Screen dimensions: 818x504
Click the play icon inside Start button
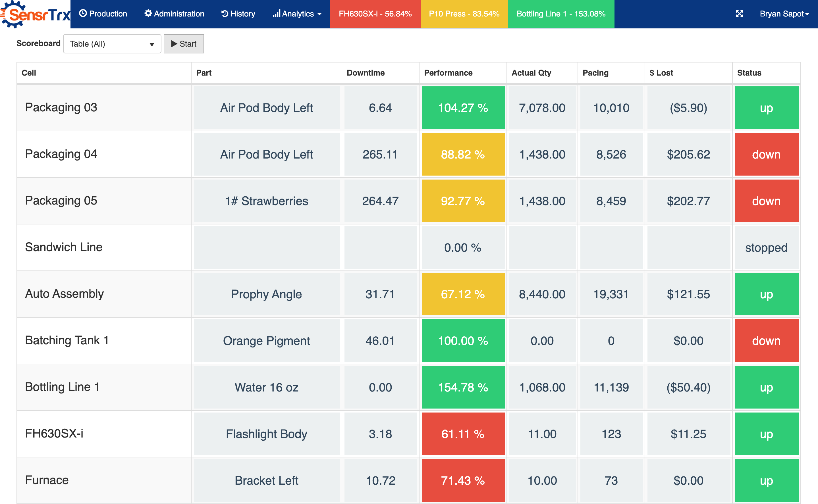pyautogui.click(x=175, y=44)
